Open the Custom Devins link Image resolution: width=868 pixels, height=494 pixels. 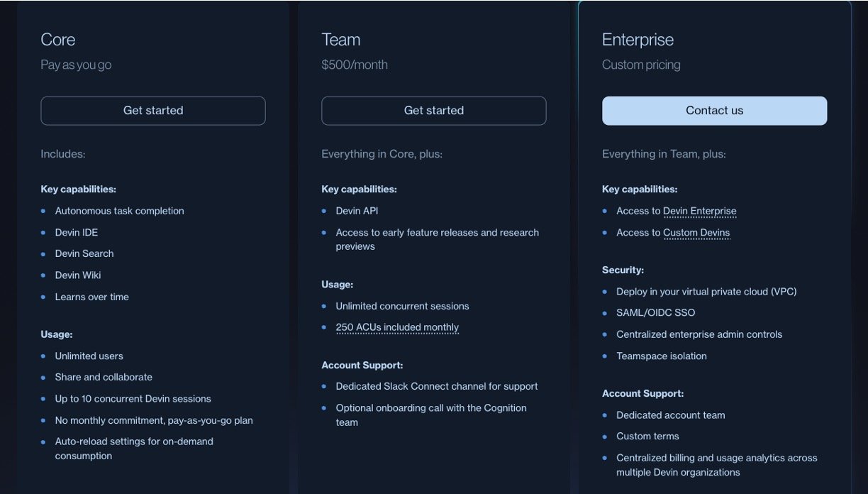point(696,233)
